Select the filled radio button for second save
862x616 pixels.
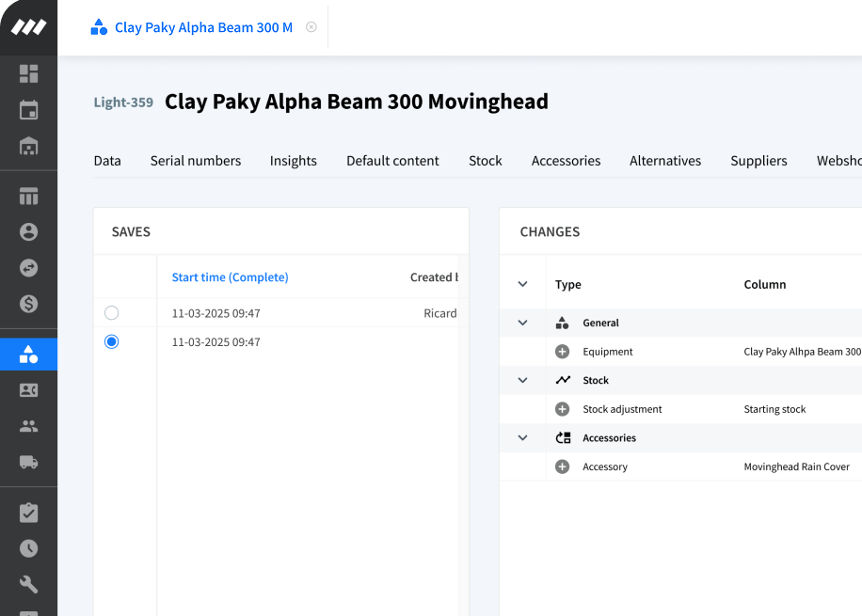112,341
